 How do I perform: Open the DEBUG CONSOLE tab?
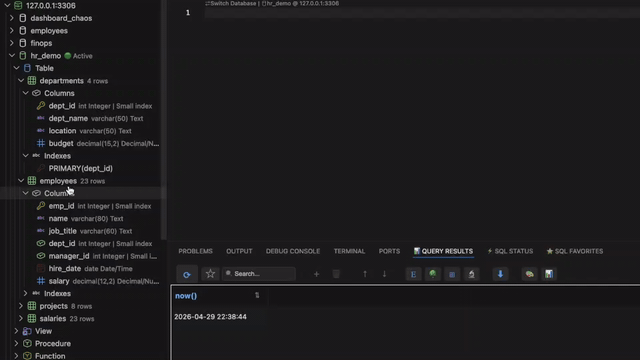(293, 251)
